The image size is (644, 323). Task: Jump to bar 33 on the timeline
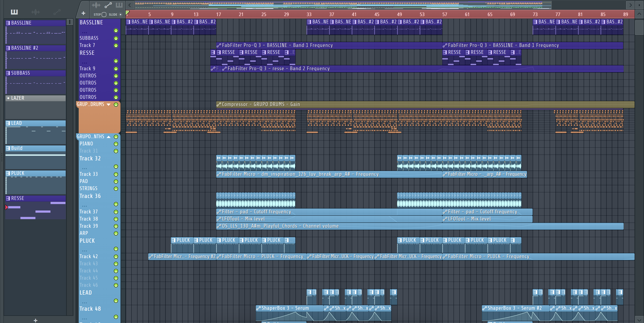(309, 15)
